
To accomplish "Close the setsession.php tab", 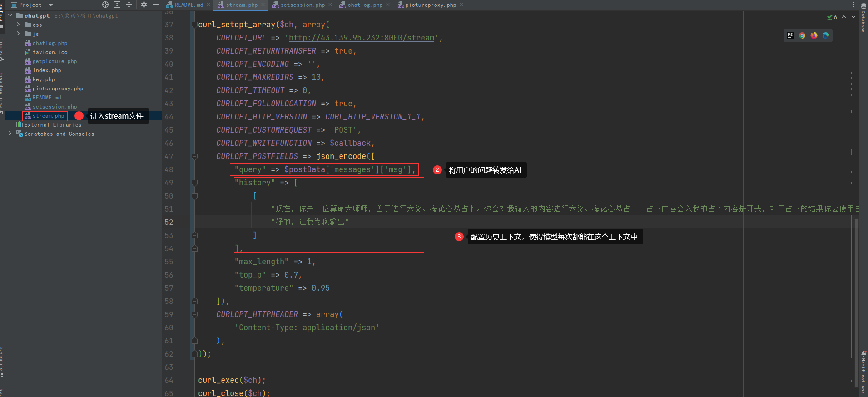I will 330,5.
